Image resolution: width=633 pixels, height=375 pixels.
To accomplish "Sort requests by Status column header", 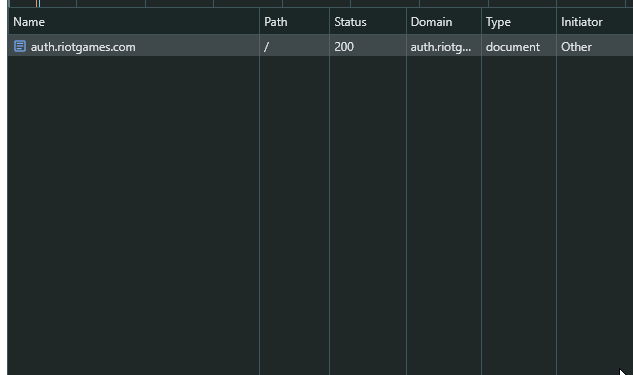I will point(368,22).
